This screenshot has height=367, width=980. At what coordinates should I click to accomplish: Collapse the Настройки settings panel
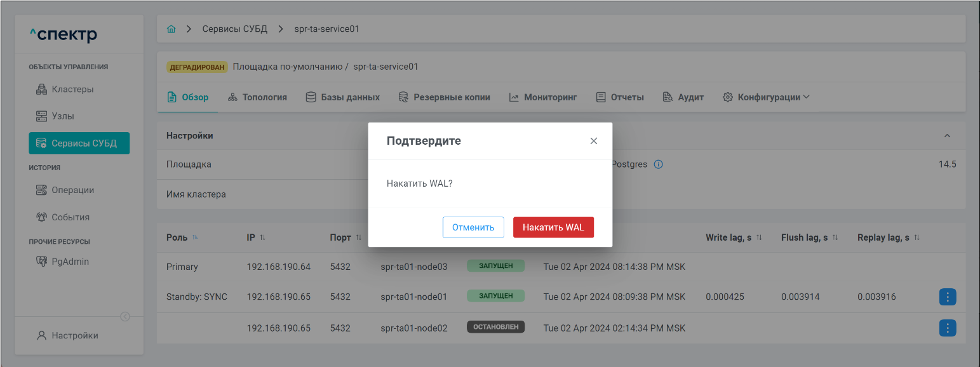[x=947, y=136]
